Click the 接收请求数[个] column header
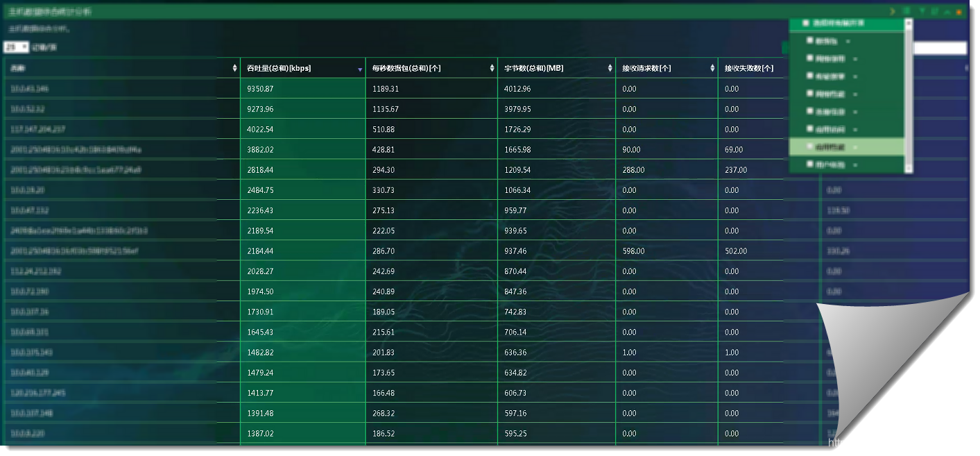 pos(667,68)
